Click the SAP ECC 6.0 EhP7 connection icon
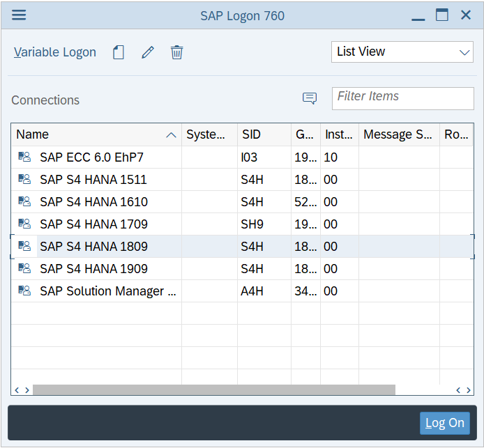The height and width of the screenshot is (448, 484). click(24, 157)
